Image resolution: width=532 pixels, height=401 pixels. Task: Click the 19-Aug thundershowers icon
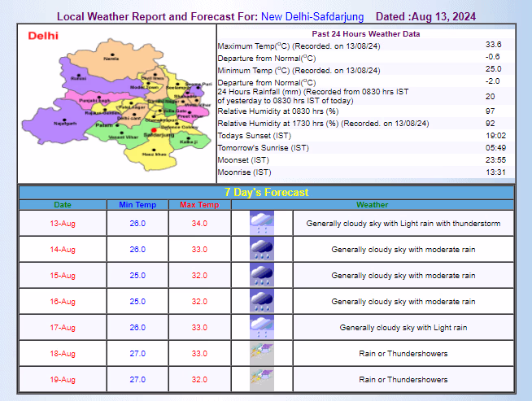(x=261, y=378)
